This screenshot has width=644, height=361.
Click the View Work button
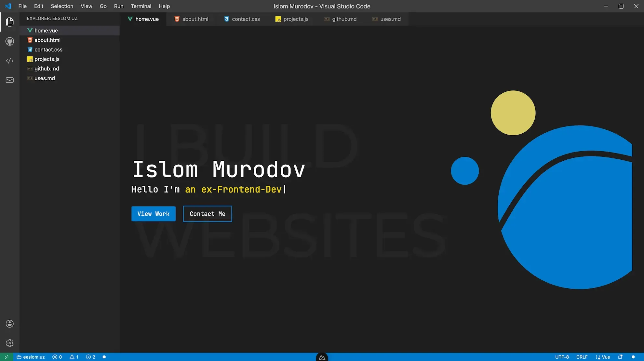click(x=153, y=214)
